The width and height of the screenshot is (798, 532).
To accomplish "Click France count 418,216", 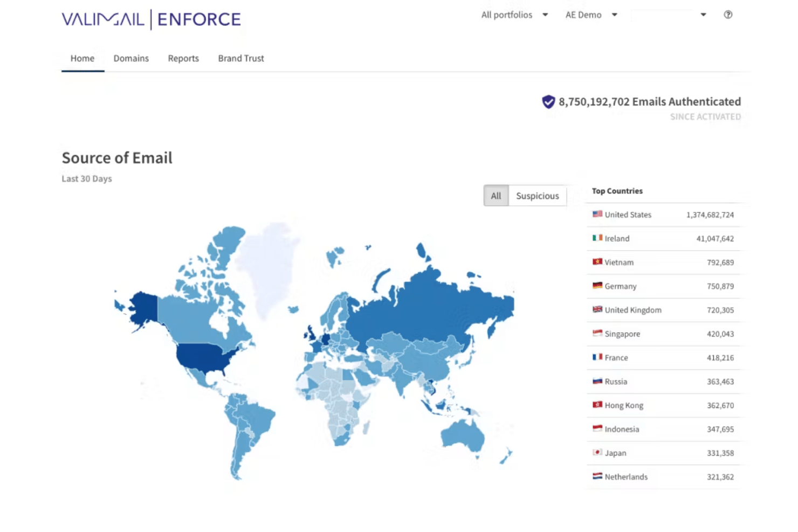I will click(720, 357).
